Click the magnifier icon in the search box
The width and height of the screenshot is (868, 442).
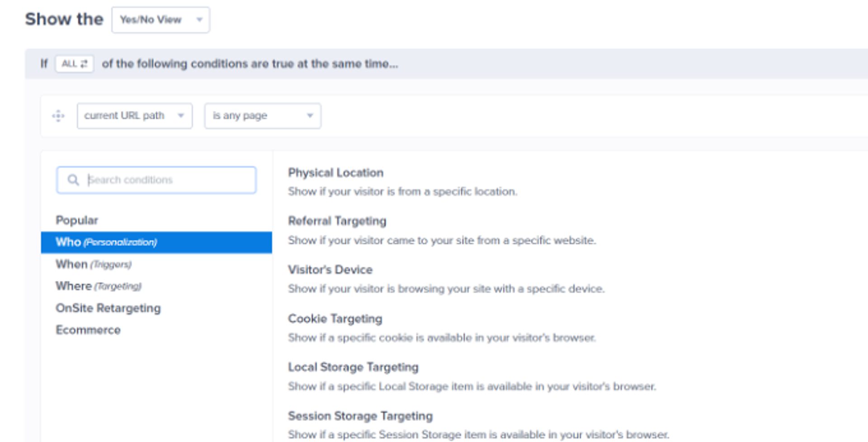[74, 180]
